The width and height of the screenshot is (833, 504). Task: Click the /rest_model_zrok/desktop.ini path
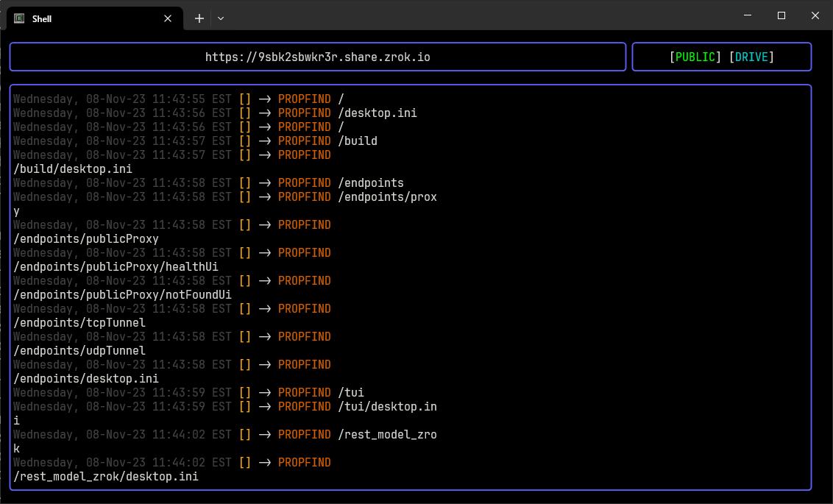[106, 476]
